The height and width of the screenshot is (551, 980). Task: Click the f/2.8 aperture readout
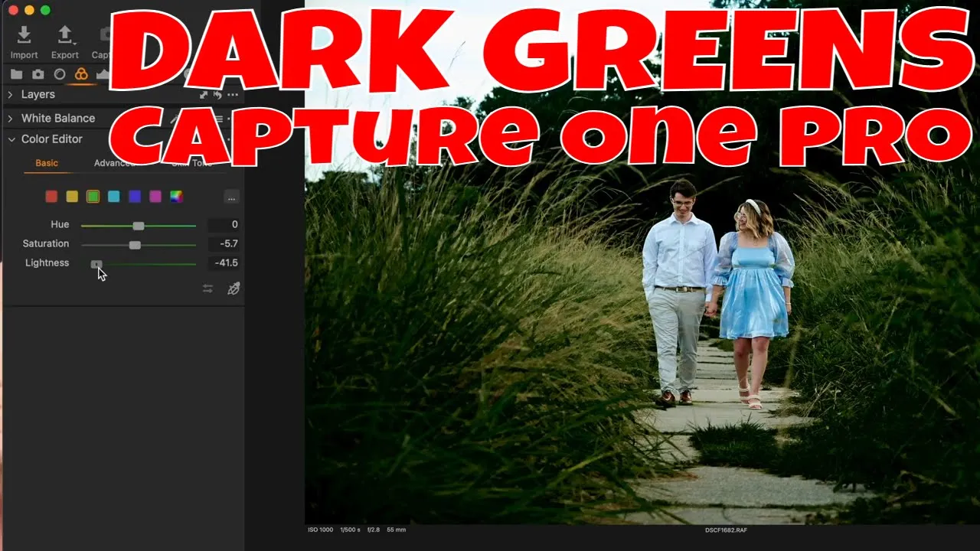click(373, 530)
